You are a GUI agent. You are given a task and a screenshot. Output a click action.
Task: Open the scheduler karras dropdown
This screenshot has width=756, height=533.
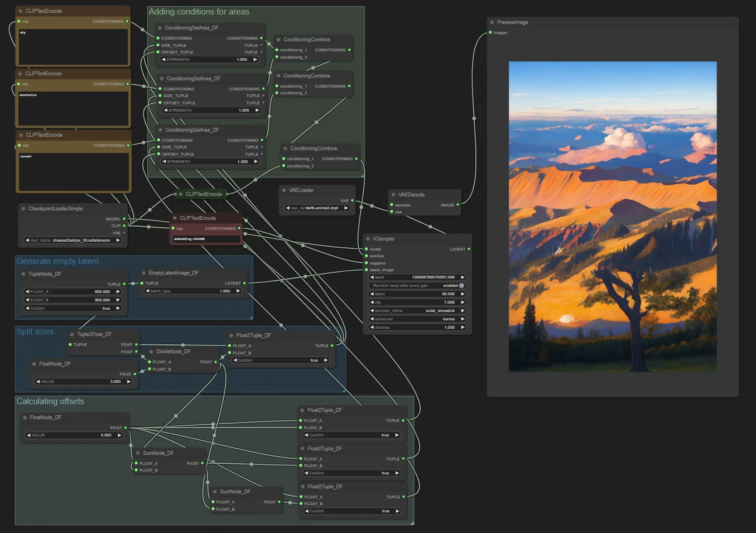click(x=417, y=319)
